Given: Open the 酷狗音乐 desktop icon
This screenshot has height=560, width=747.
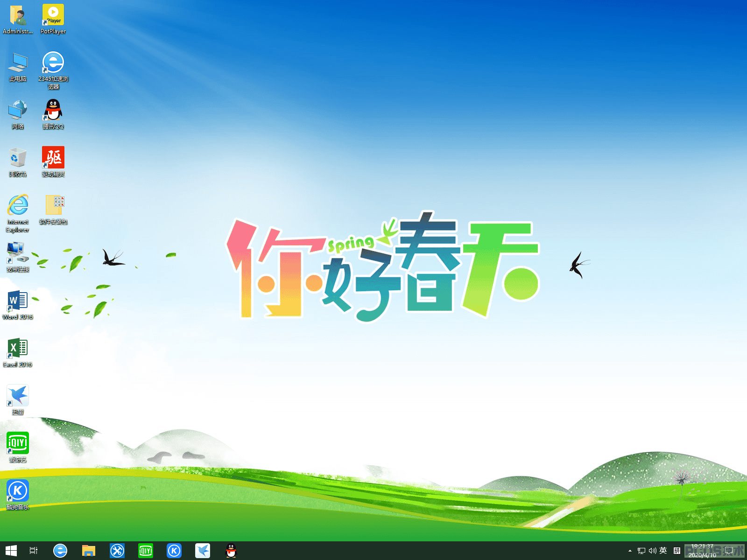Looking at the screenshot, I should [x=18, y=495].
